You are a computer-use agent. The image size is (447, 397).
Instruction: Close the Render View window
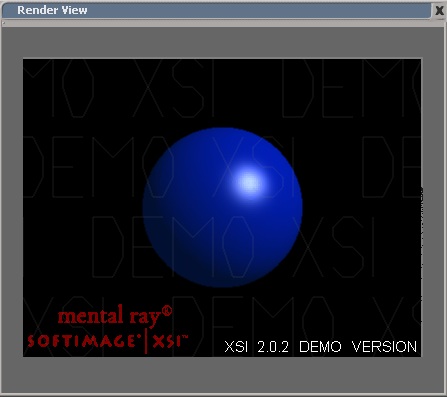point(439,10)
